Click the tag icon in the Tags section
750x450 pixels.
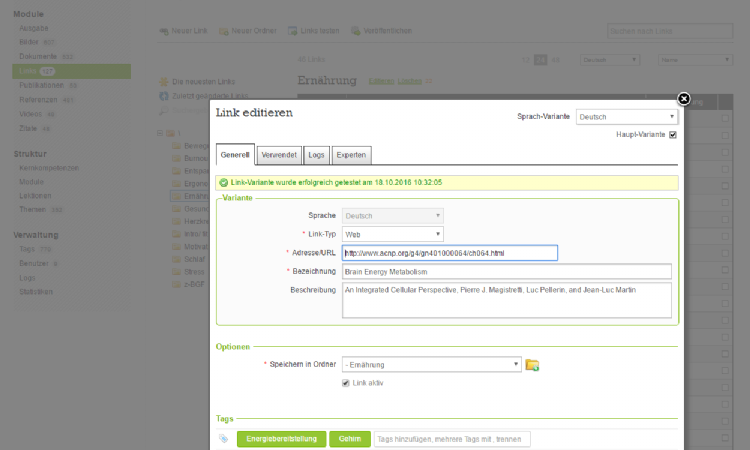coord(224,439)
